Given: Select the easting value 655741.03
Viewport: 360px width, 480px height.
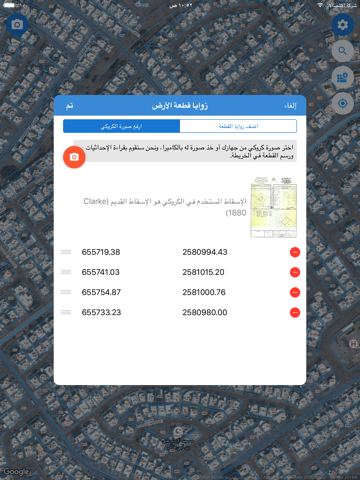Looking at the screenshot, I should [100, 272].
